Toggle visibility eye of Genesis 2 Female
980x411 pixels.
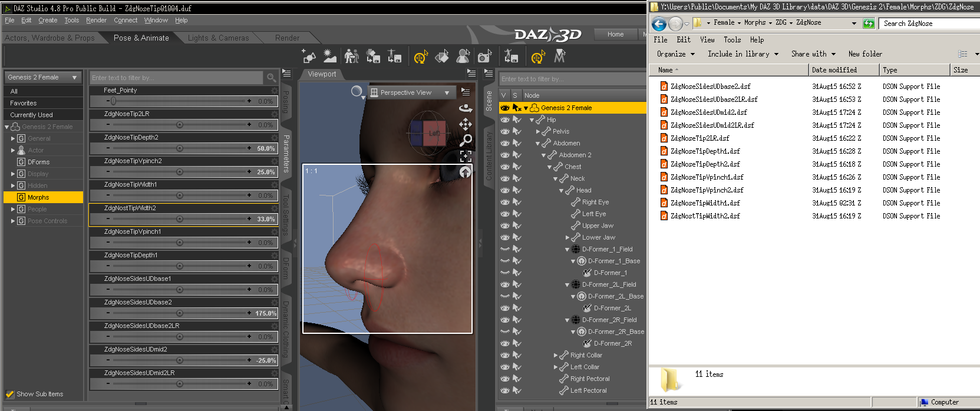click(505, 108)
